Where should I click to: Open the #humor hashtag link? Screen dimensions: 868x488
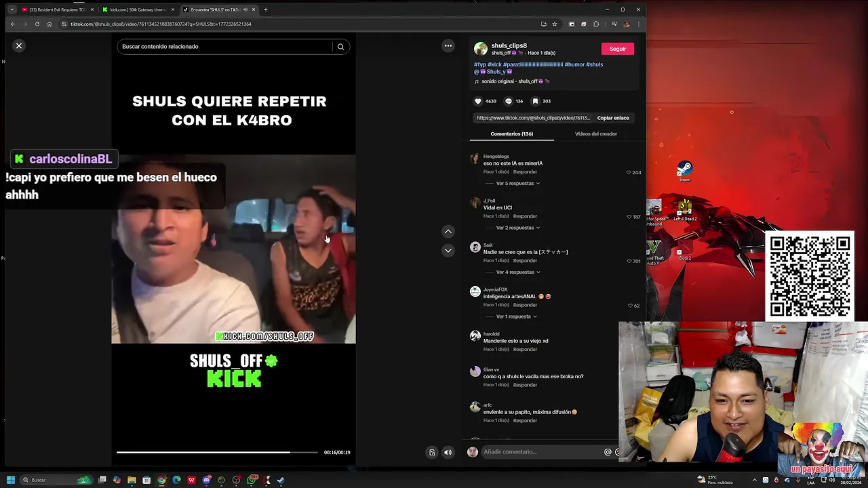[574, 64]
